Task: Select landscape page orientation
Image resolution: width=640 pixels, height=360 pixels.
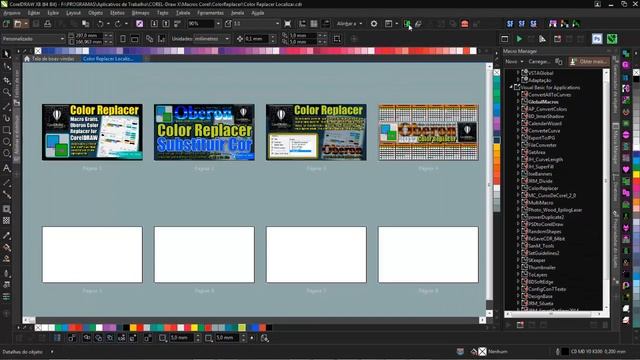Action: click(x=135, y=39)
